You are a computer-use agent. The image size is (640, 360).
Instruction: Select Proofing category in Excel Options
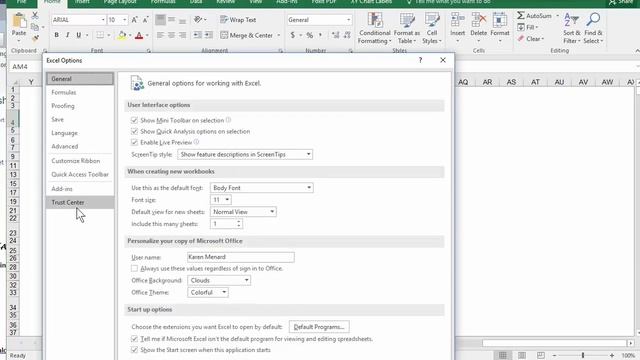[x=80, y=106]
